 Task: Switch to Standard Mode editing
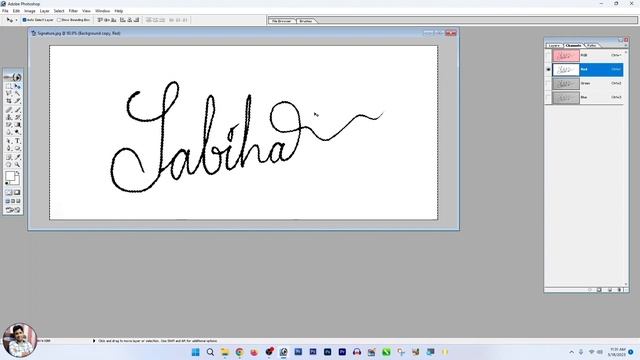pyautogui.click(x=9, y=192)
